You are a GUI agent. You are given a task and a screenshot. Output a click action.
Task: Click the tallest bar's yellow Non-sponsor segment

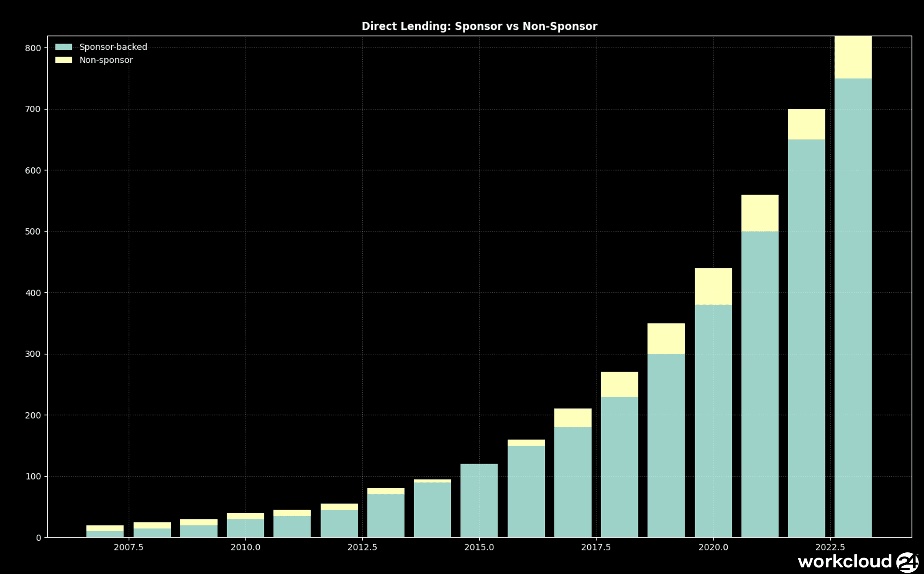click(853, 57)
